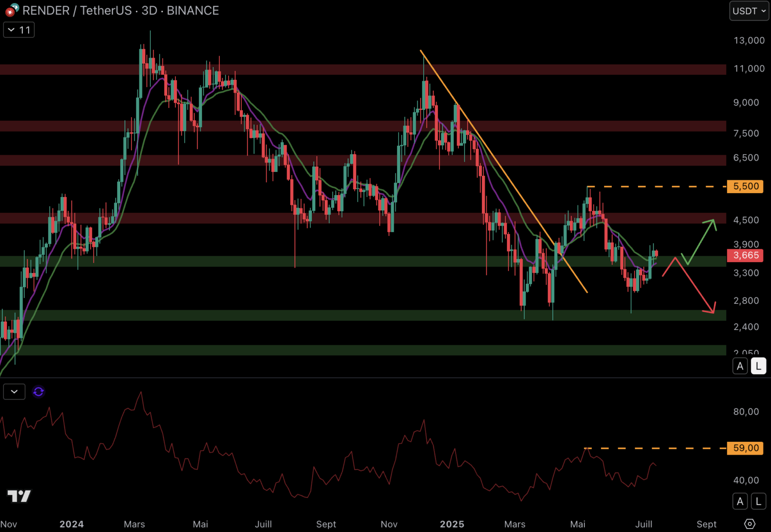Click the orange 59,00 RSI level label
Image resolution: width=771 pixels, height=532 pixels.
tap(745, 448)
